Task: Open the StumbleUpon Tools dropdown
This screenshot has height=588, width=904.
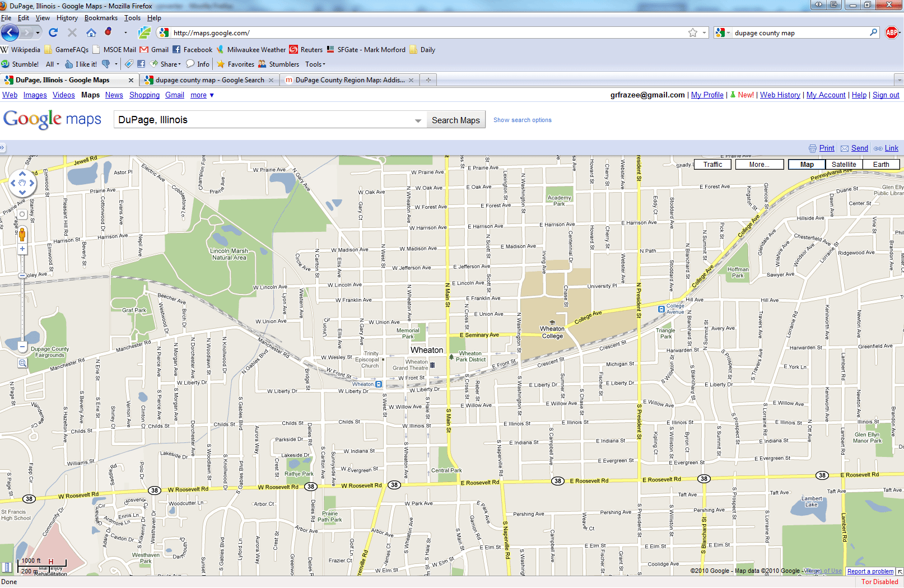Action: (x=315, y=64)
